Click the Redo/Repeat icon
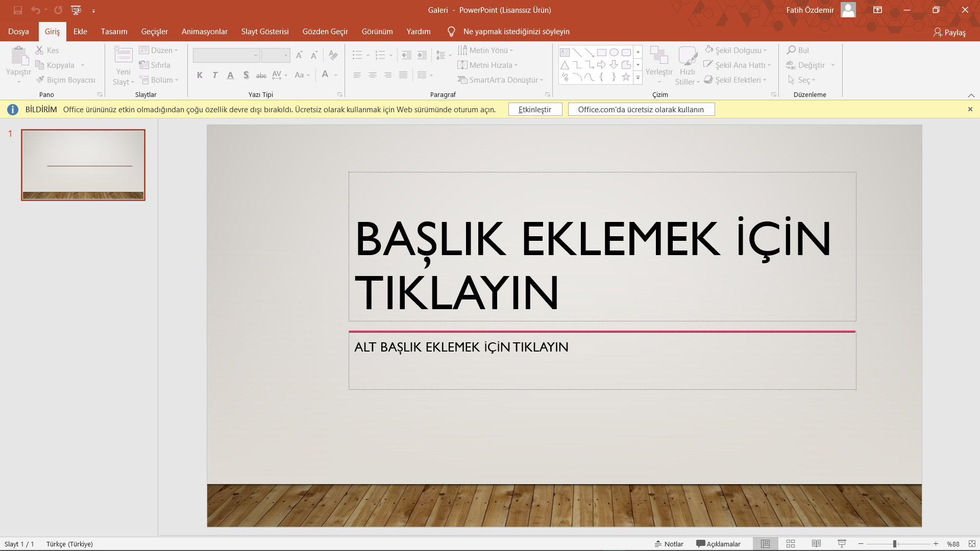 tap(58, 10)
